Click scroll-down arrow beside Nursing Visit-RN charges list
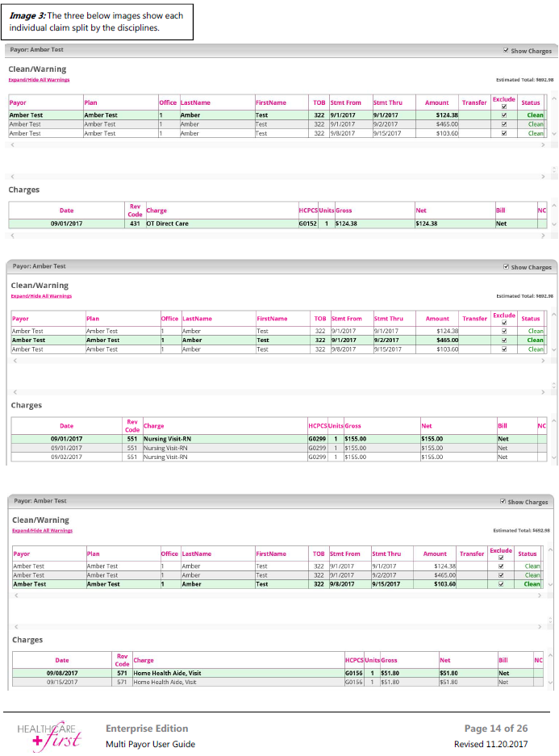This screenshot has height=756, width=559. tap(553, 457)
